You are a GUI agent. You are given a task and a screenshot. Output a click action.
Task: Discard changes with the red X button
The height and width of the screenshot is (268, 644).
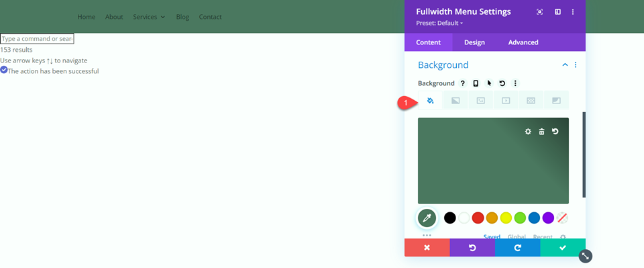(427, 247)
